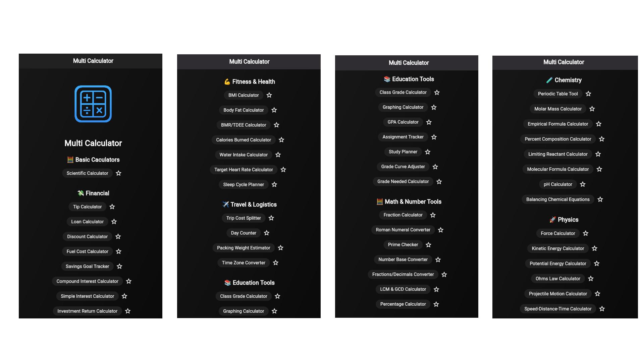Open the Molar Mass Calculator
This screenshot has height=362, width=644.
pos(558,109)
